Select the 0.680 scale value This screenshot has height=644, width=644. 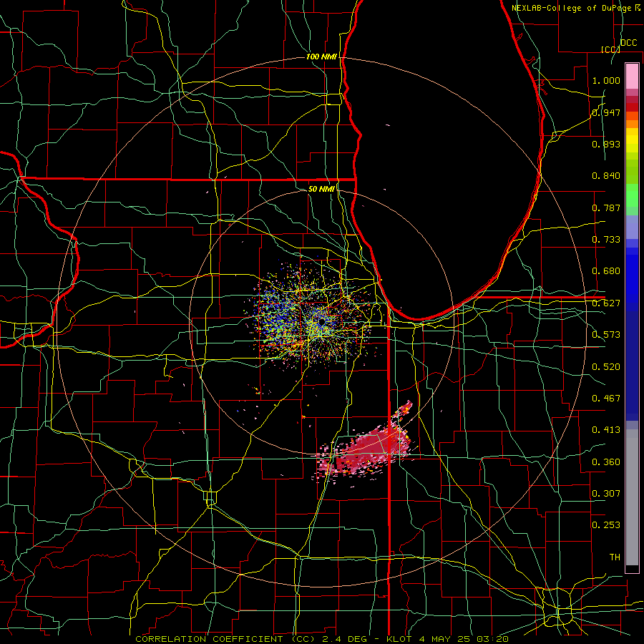(606, 271)
